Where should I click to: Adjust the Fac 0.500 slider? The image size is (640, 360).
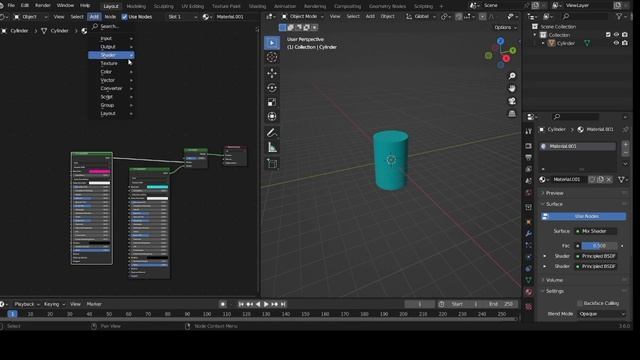coord(599,246)
